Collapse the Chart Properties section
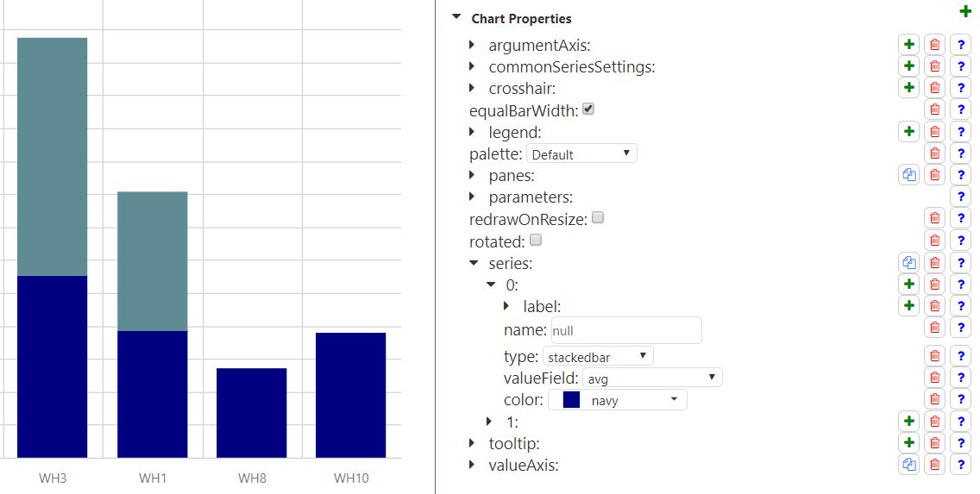980x494 pixels. click(x=456, y=17)
